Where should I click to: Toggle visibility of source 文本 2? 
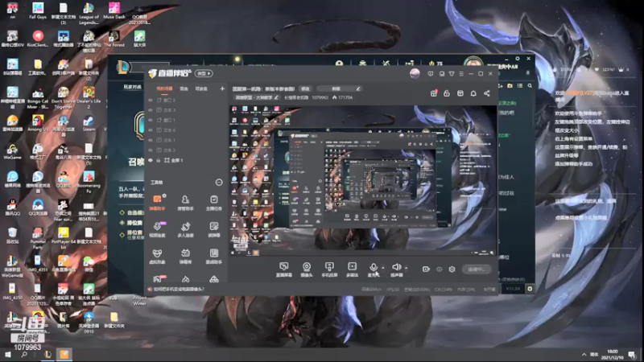coord(151,150)
